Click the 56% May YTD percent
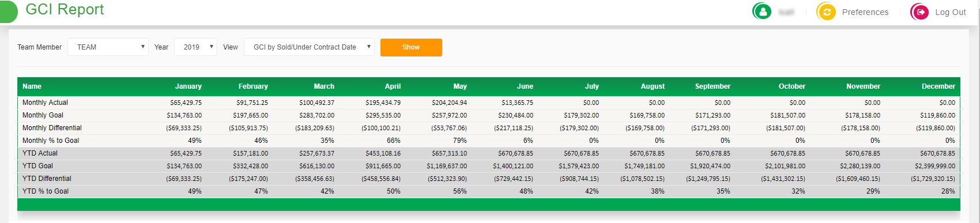The width and height of the screenshot is (980, 223). pos(460,191)
